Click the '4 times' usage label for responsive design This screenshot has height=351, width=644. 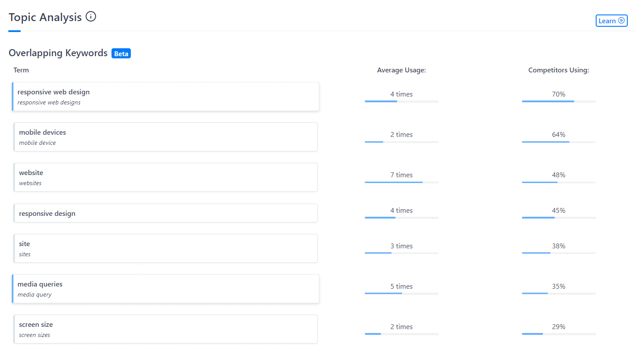401,210
